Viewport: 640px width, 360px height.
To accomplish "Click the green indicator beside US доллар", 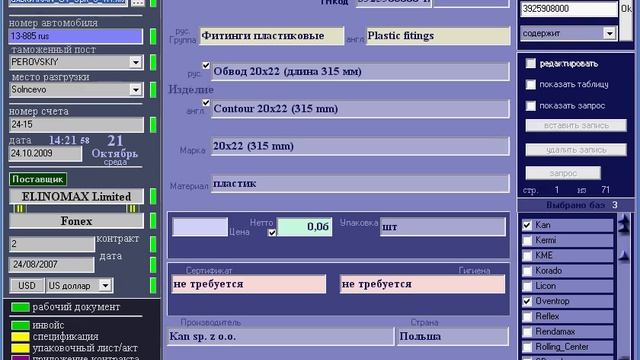I will [153, 285].
